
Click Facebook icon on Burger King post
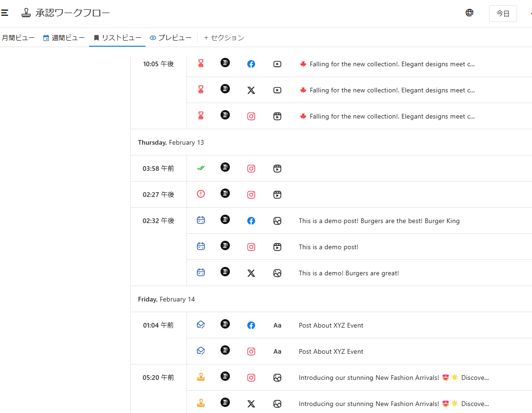[x=251, y=221]
